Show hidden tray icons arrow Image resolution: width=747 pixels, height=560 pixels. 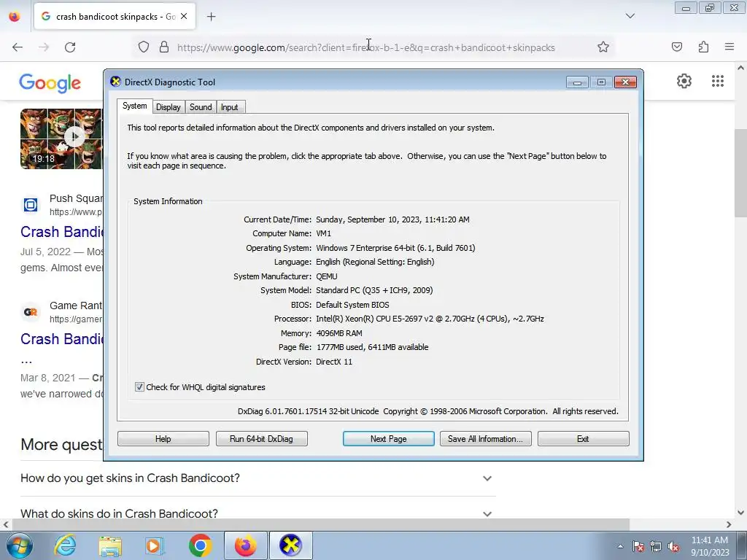[620, 546]
